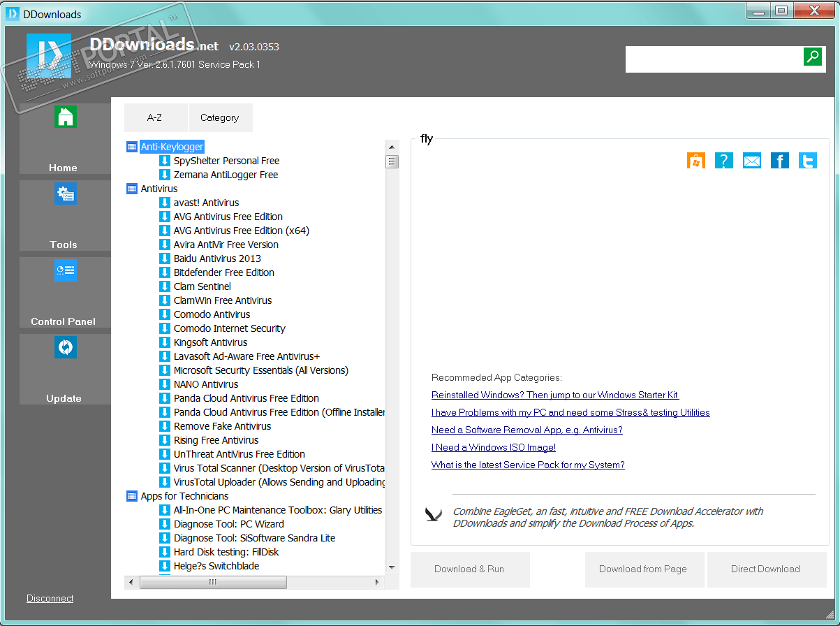This screenshot has width=840, height=626.
Task: Open the Tools section icon
Action: 65,194
